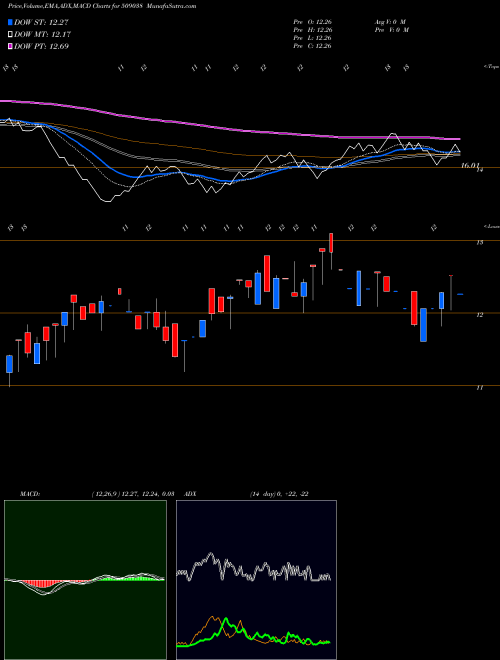Click inside the green MACD histogram panel

[85, 580]
